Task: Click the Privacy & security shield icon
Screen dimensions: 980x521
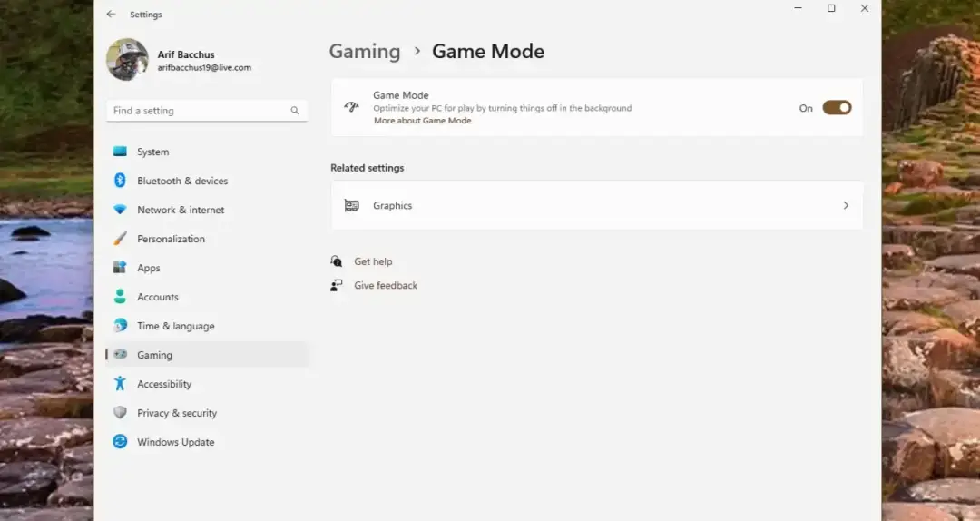Action: pyautogui.click(x=120, y=412)
